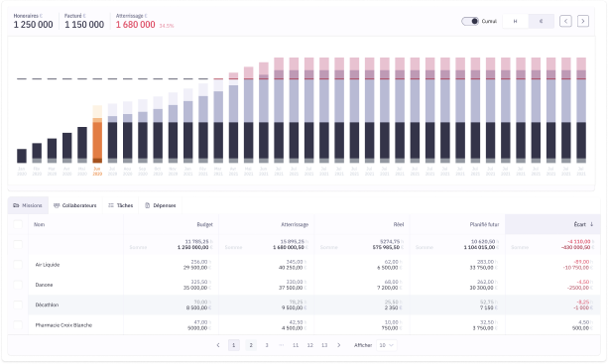Image resolution: width=609 pixels, height=364 pixels.
Task: Select page 11 in pagination
Action: [x=296, y=345]
